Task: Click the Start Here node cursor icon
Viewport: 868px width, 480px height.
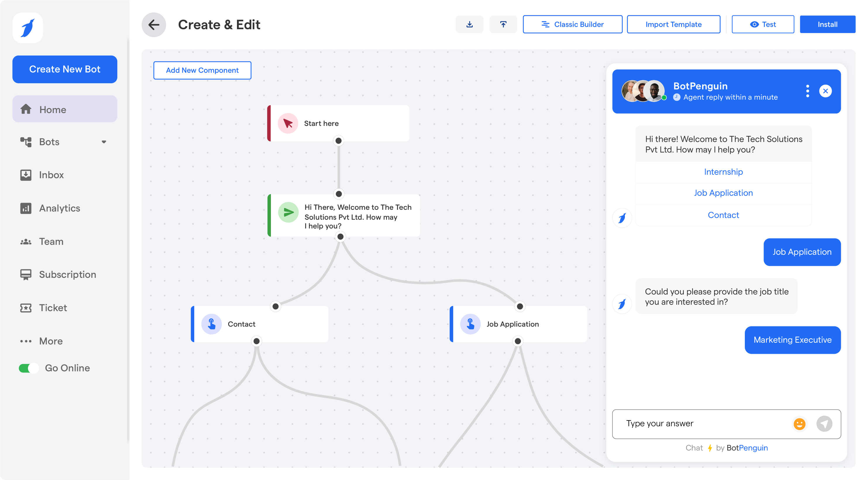Action: pyautogui.click(x=288, y=123)
